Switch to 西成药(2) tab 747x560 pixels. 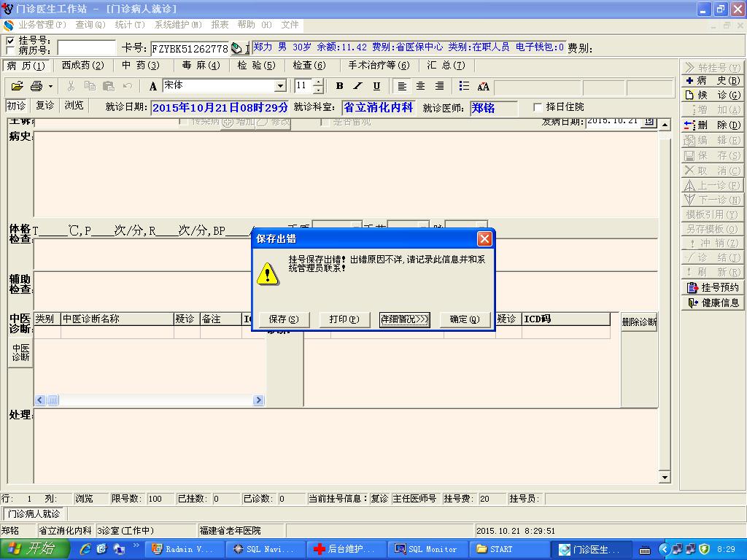[83, 65]
